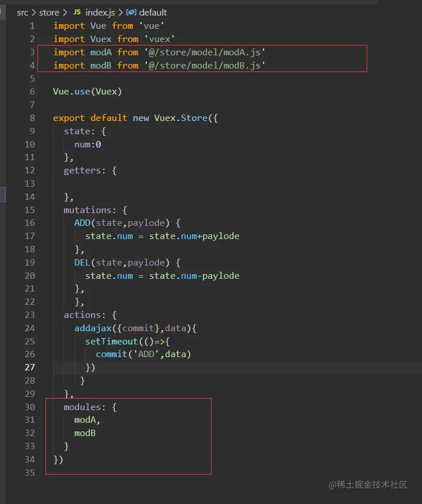The height and width of the screenshot is (504, 422).
Task: Click 'state.num+paylode' expression on line 17
Action: [x=194, y=236]
